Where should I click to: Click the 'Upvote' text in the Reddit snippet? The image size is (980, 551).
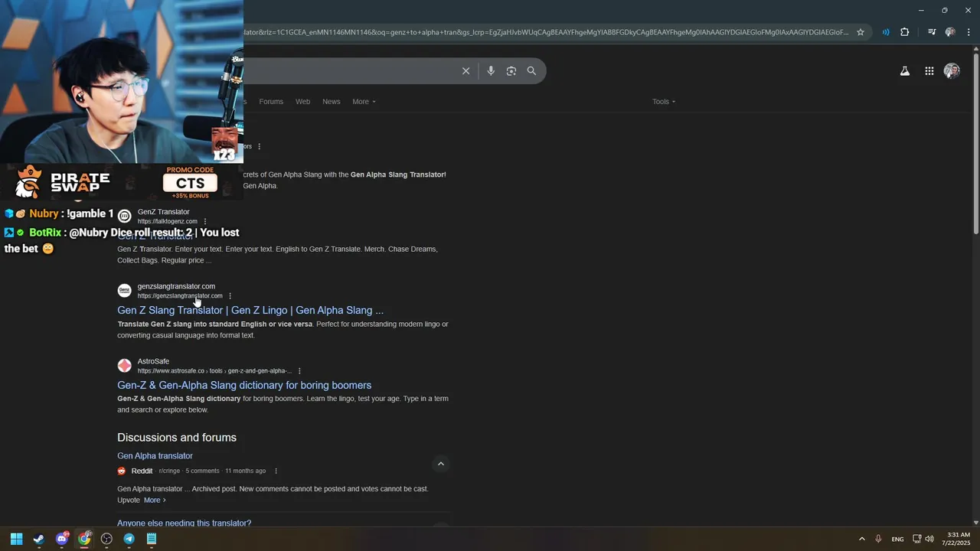tap(129, 500)
